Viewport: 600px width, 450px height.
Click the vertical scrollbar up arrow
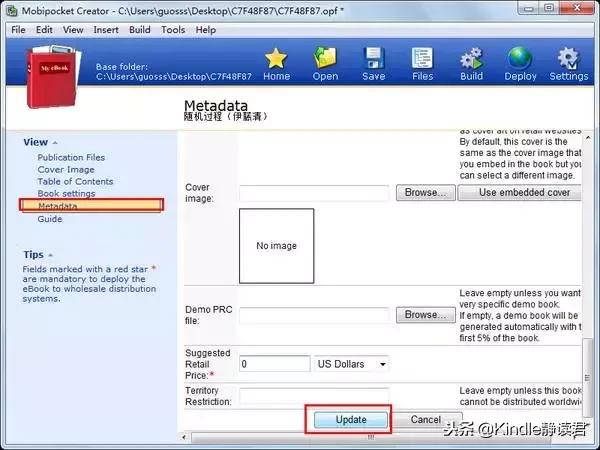[587, 137]
